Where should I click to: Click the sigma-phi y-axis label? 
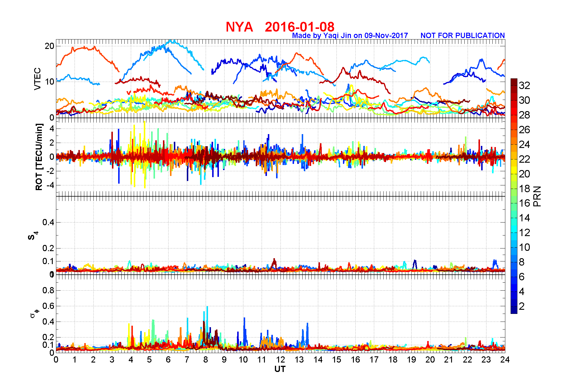tap(34, 313)
